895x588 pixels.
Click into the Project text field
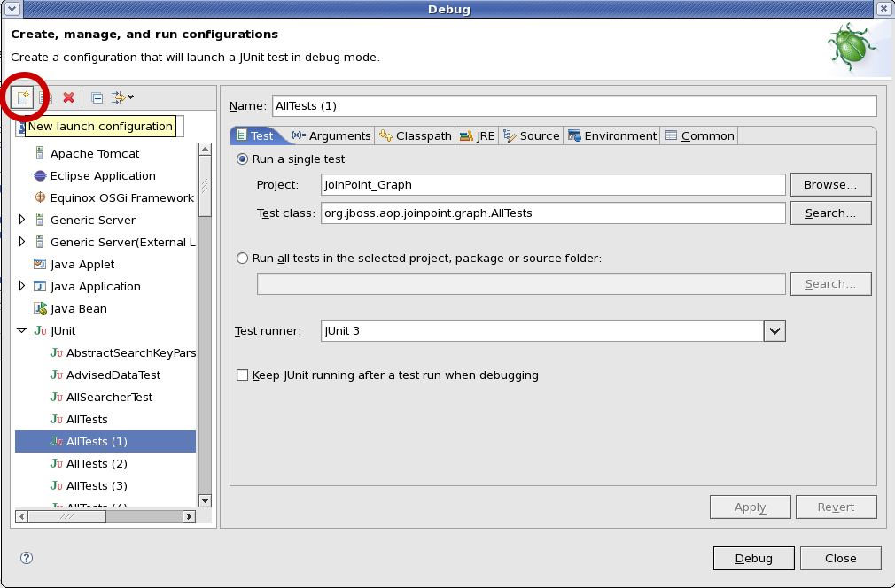tap(553, 185)
